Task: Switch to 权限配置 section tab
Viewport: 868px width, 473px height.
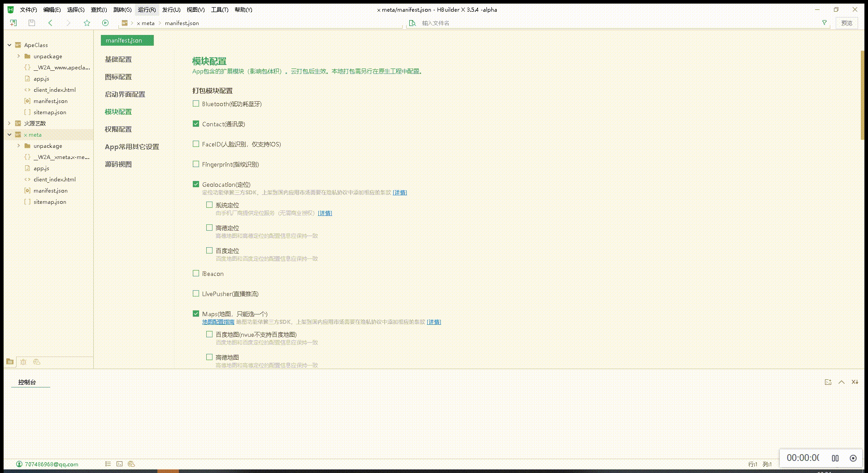Action: click(118, 129)
